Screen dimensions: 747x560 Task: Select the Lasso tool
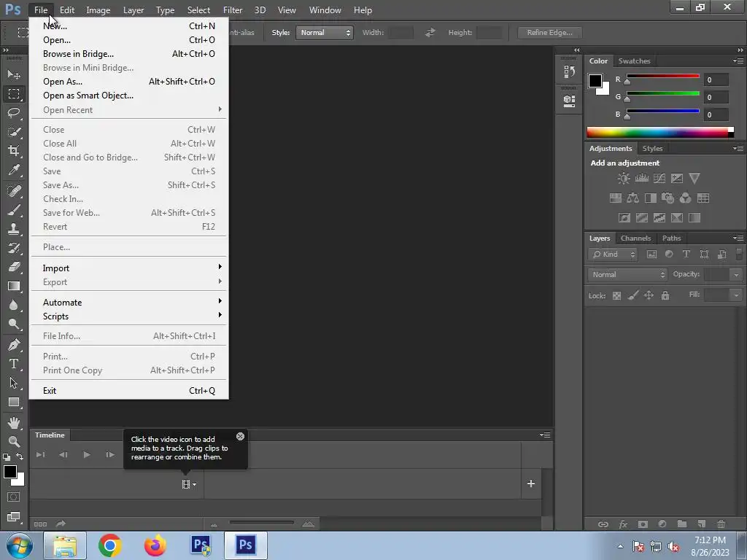[14, 113]
